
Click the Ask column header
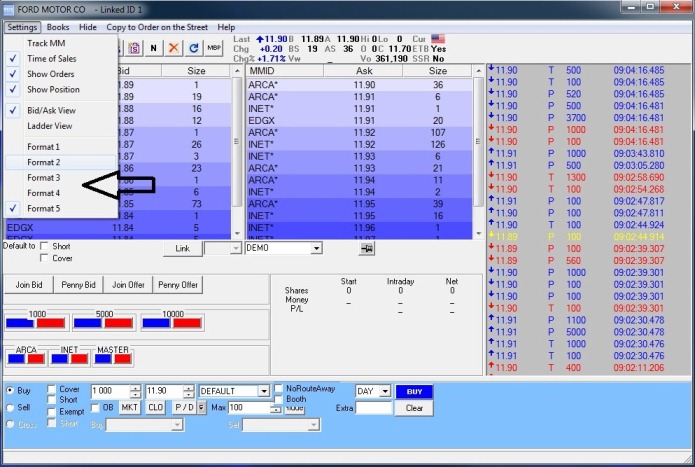(x=363, y=71)
